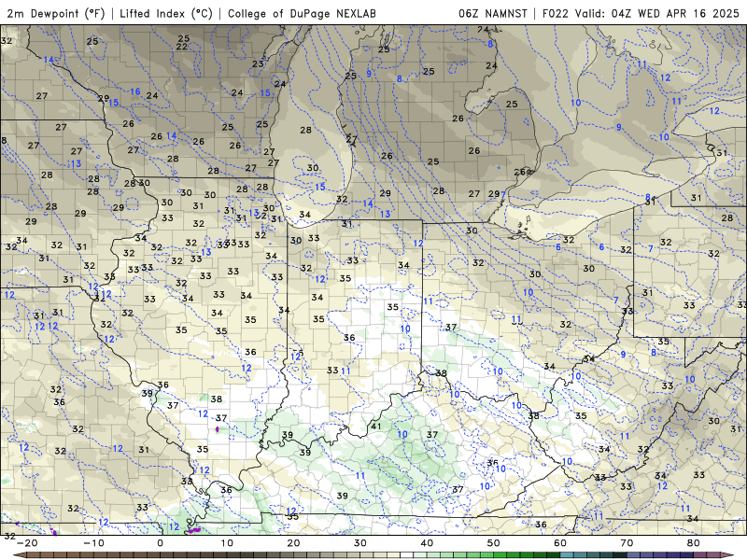Click "College of DuPage NEXLAB" header text
Viewport: 747px width, 560px height.
[302, 14]
